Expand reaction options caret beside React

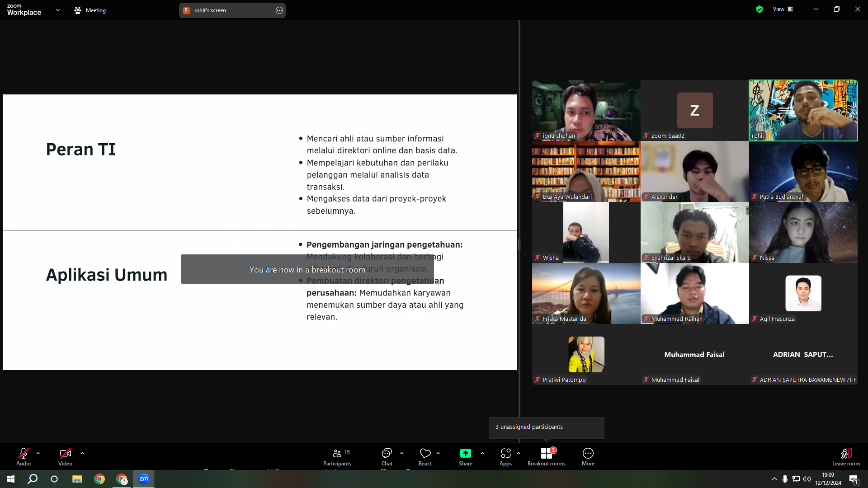(x=438, y=453)
